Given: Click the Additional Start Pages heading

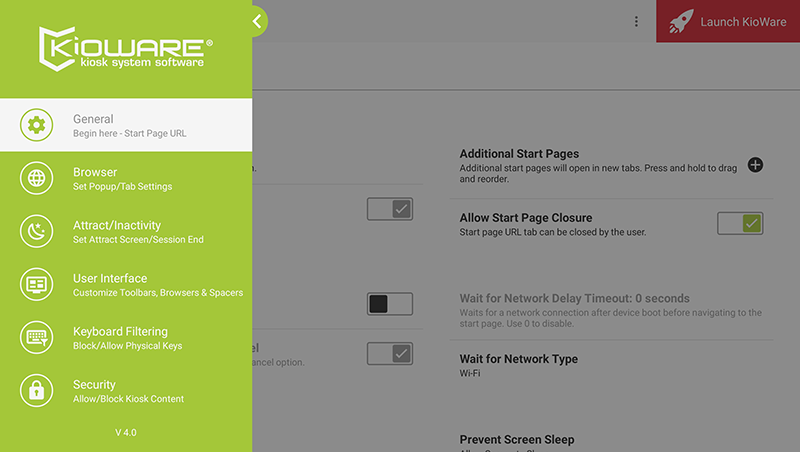Looking at the screenshot, I should tap(519, 154).
